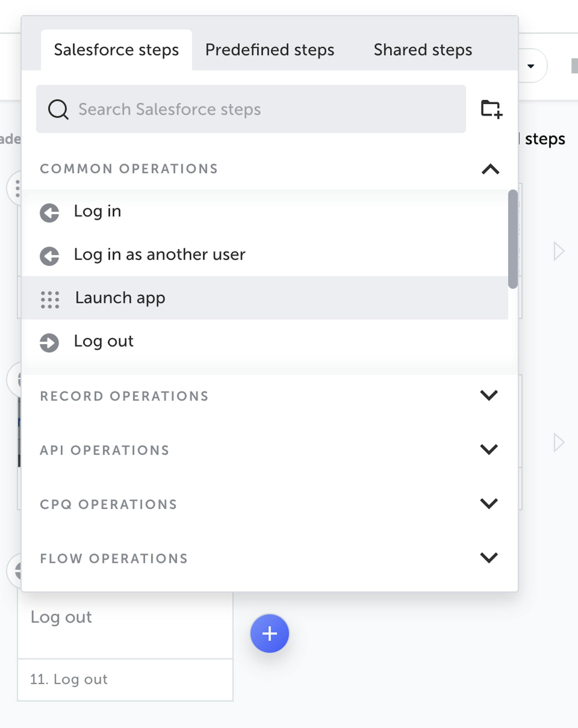Switch to the Predefined steps tab

pyautogui.click(x=269, y=50)
